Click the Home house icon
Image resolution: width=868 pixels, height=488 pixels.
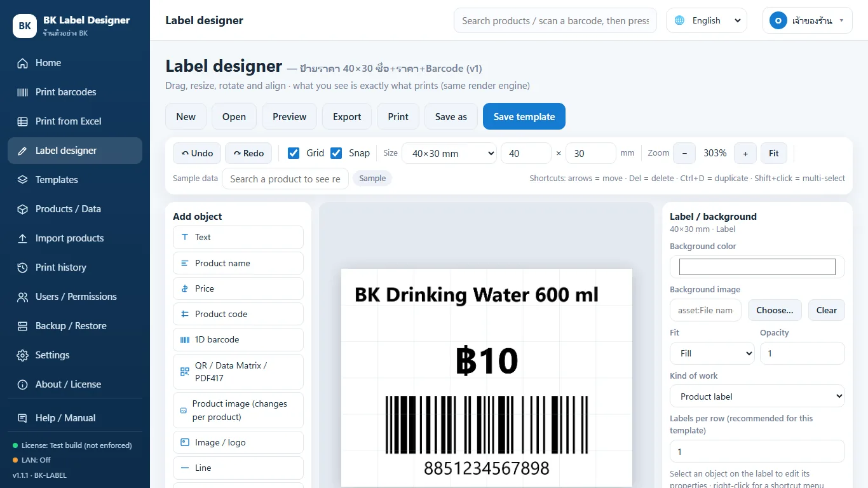click(23, 63)
